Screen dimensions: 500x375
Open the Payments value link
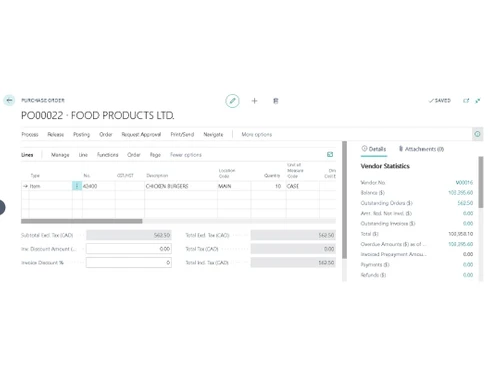[468, 265]
